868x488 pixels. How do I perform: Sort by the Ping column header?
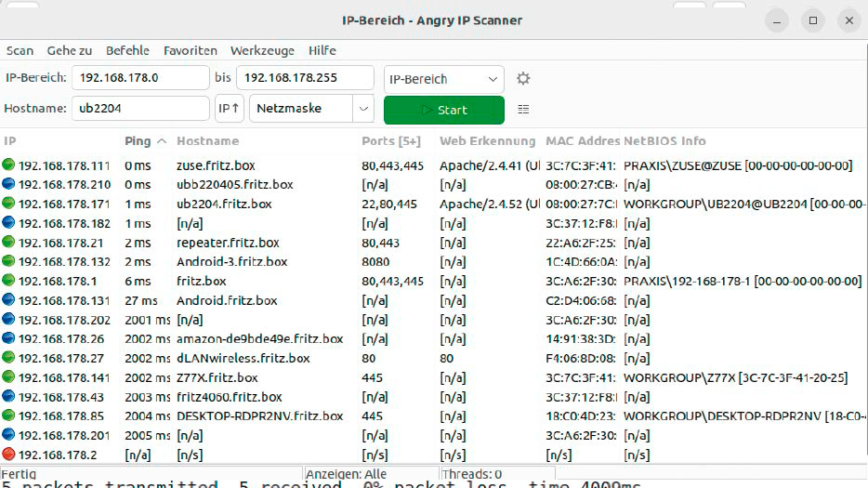coord(145,141)
